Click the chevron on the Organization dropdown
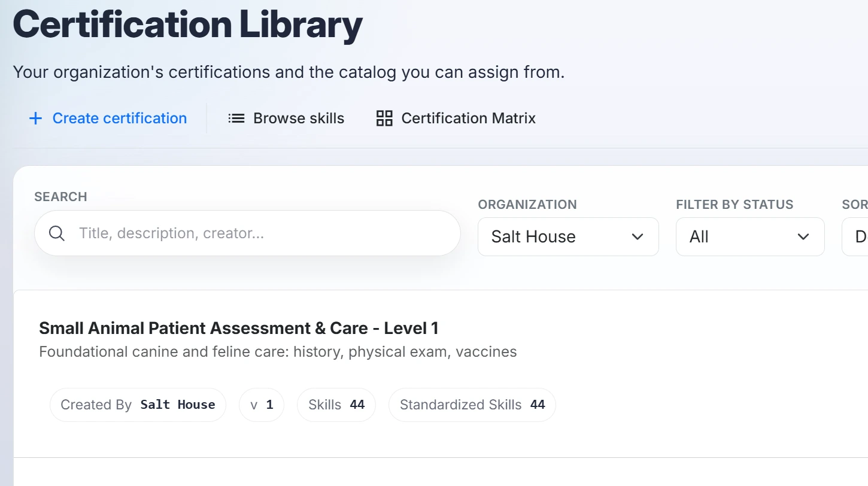Screen dimensions: 868x486 click(637, 236)
